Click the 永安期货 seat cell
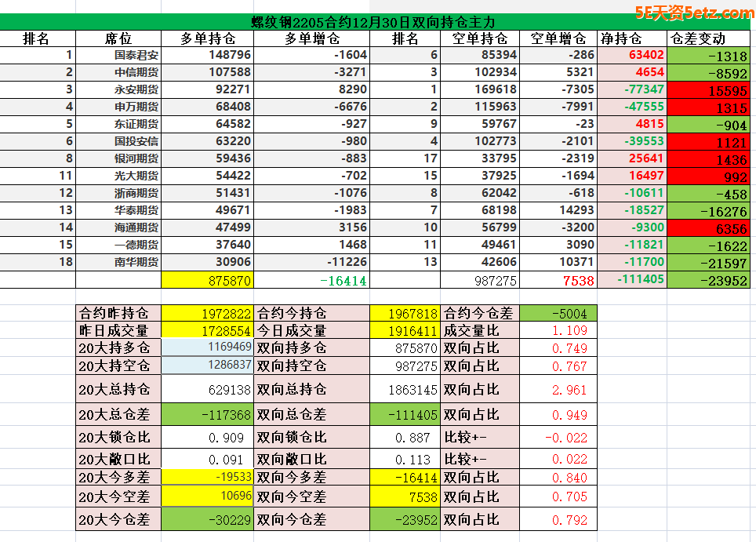 [136, 89]
